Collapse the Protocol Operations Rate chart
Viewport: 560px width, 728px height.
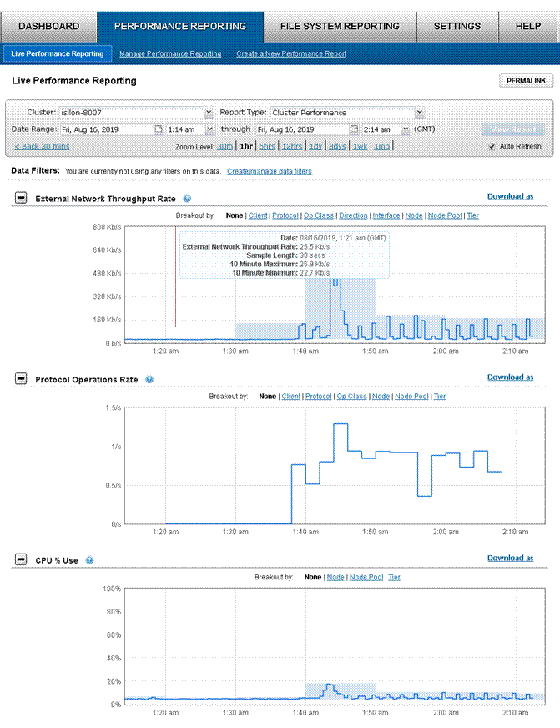pyautogui.click(x=21, y=378)
